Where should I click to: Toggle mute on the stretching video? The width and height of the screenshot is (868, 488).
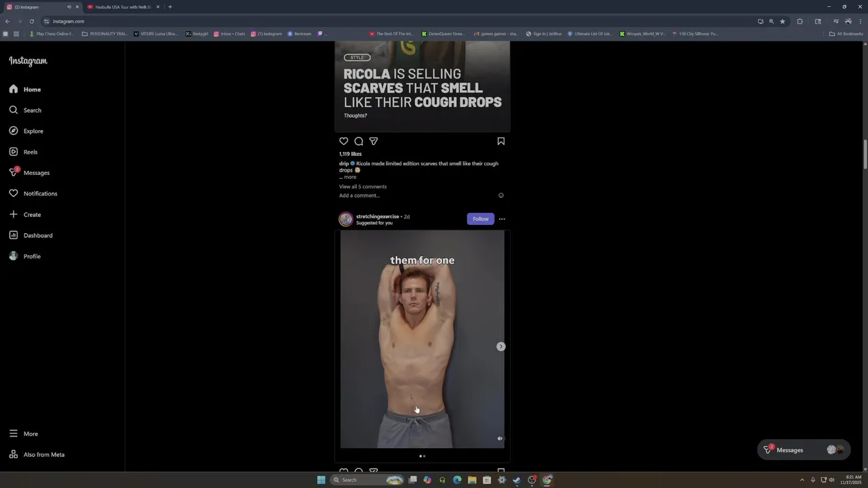(500, 439)
